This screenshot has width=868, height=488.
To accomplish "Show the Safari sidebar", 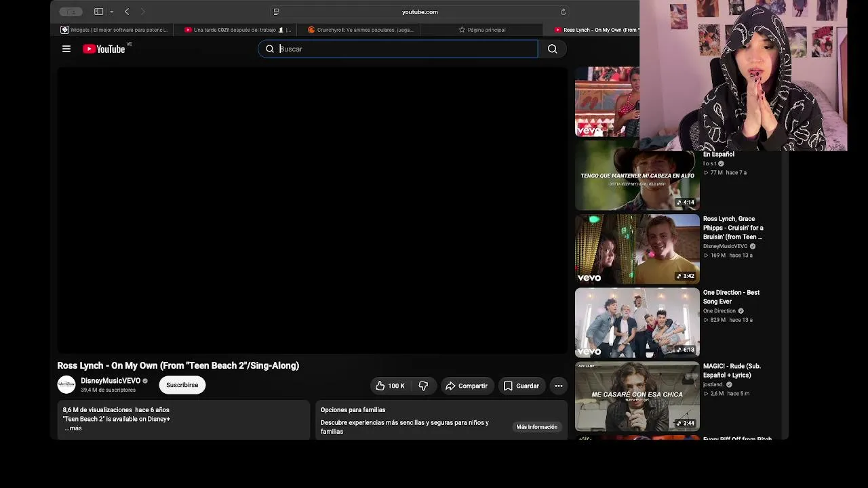I will (x=99, y=12).
